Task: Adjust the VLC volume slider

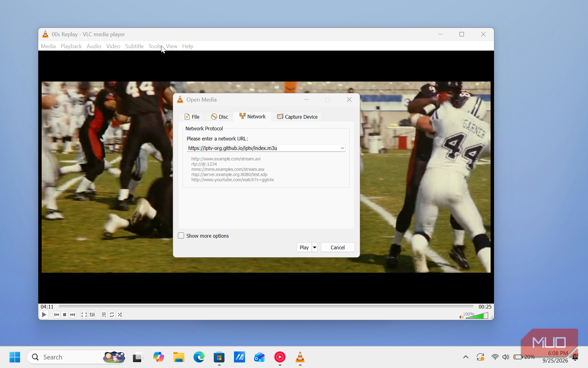Action: tap(477, 316)
